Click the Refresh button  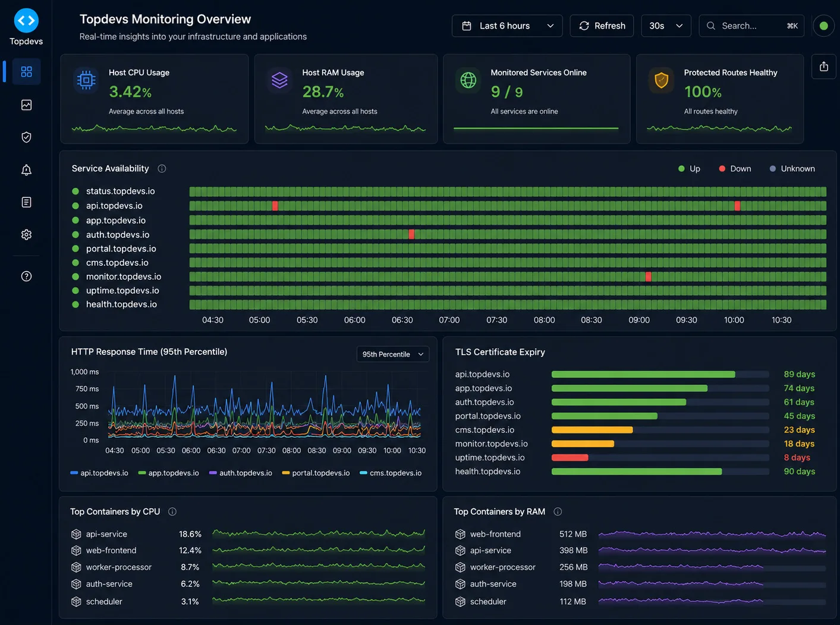click(x=602, y=26)
